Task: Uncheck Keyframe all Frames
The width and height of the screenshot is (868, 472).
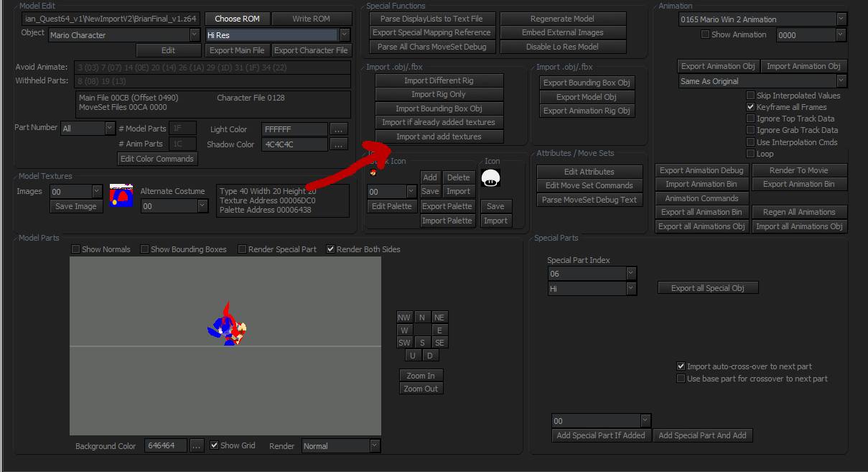Action: coord(751,107)
